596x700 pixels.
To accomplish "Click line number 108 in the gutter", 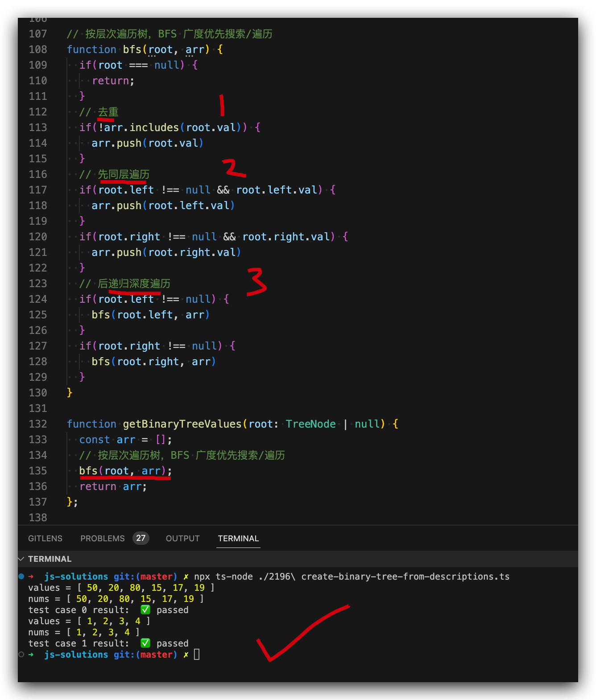I will 38,49.
